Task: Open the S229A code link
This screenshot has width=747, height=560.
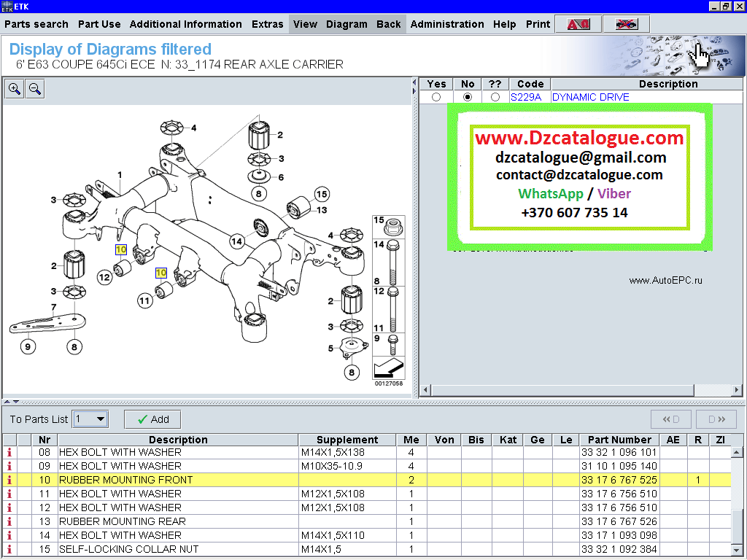Action: (x=525, y=97)
